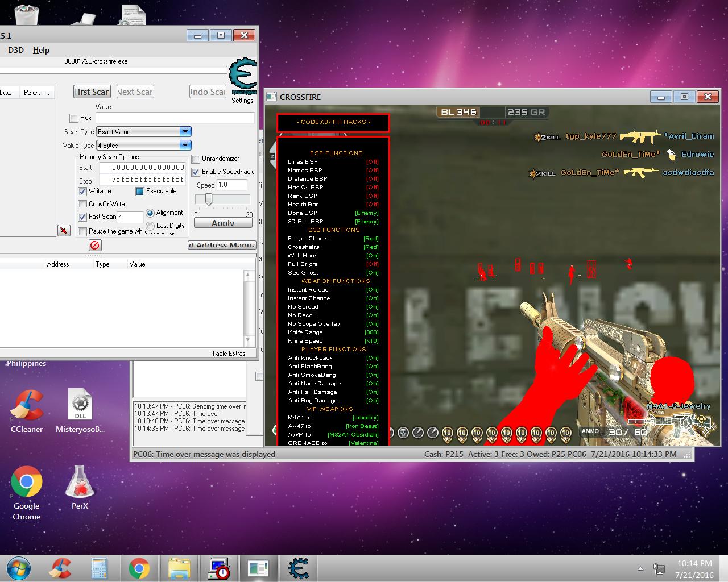Click the Fast Scan alignment value field

[x=130, y=217]
